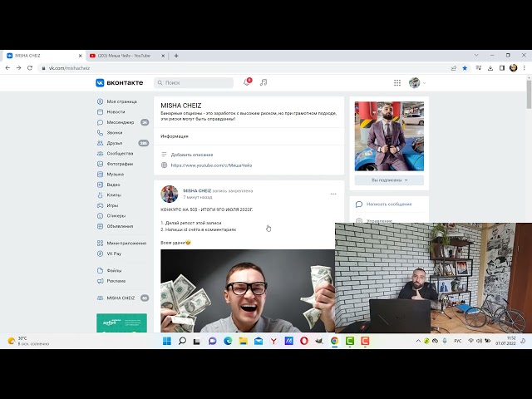
Task: Open the youtube.com channel link
Action: pos(211,165)
